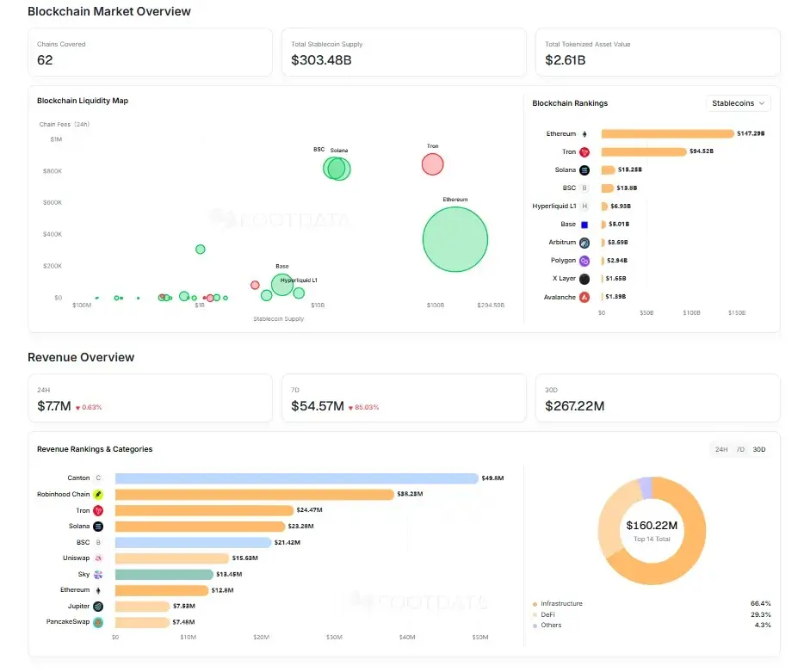Switch revenue rankings to 24H tab
804x672 pixels.
(721, 449)
